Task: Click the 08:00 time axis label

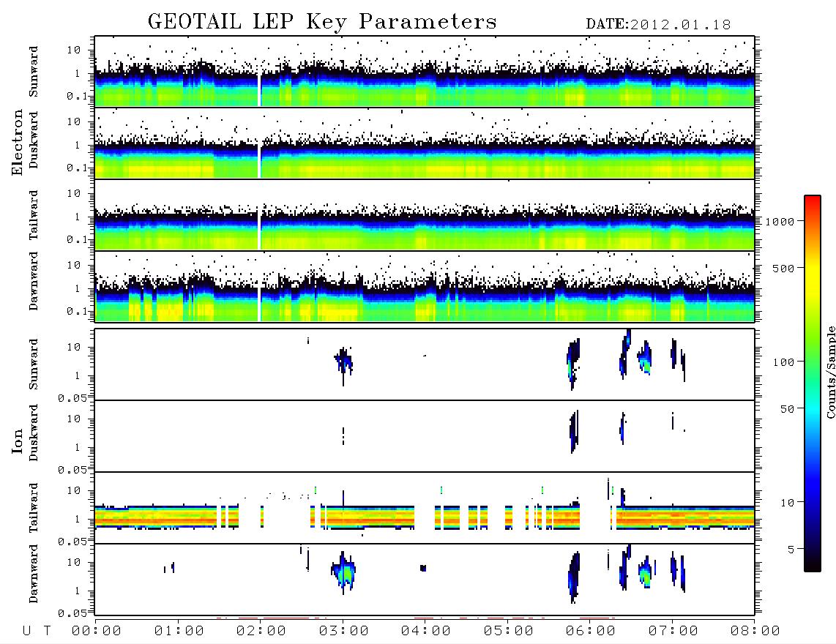Action: [x=755, y=632]
